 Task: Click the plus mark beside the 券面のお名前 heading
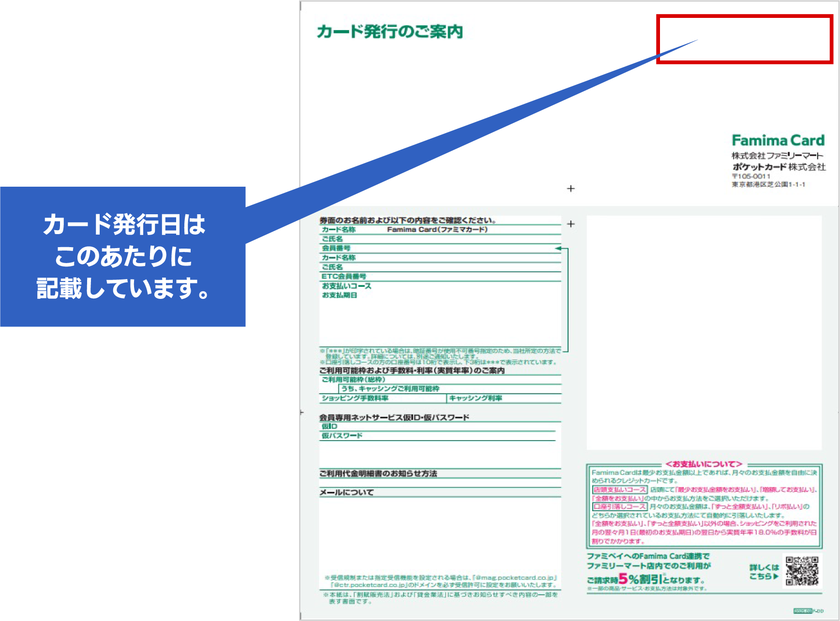571,224
